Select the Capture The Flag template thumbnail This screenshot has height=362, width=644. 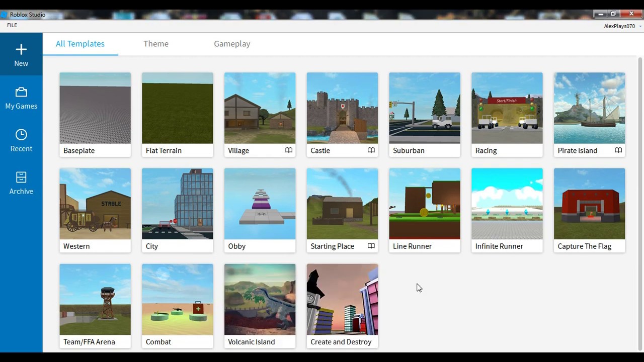click(x=590, y=204)
